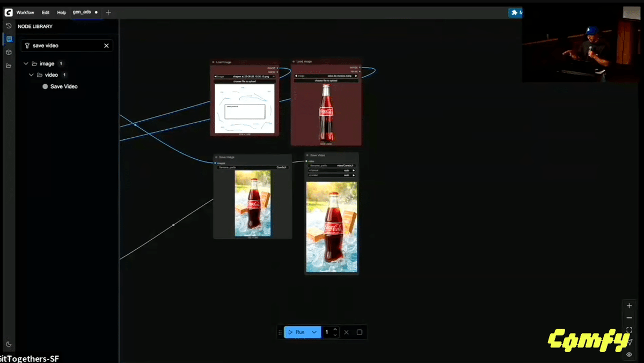Click the Save Video output preview
This screenshot has width=644, height=363.
pos(332,226)
